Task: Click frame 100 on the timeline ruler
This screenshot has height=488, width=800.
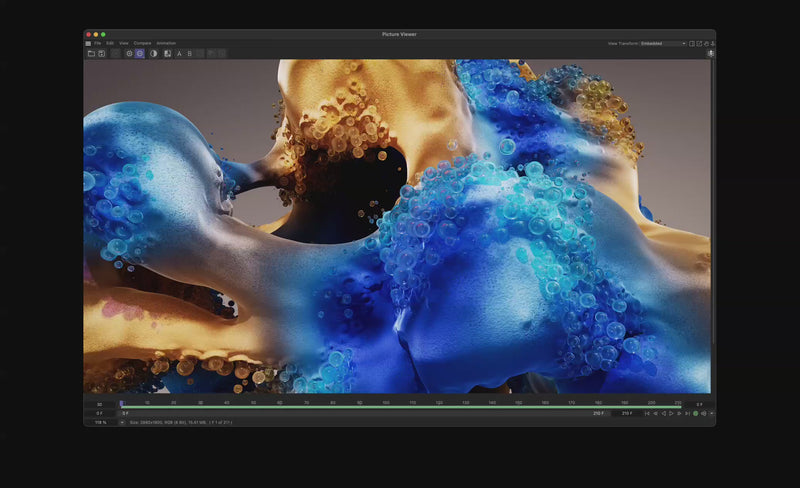Action: tap(386, 403)
